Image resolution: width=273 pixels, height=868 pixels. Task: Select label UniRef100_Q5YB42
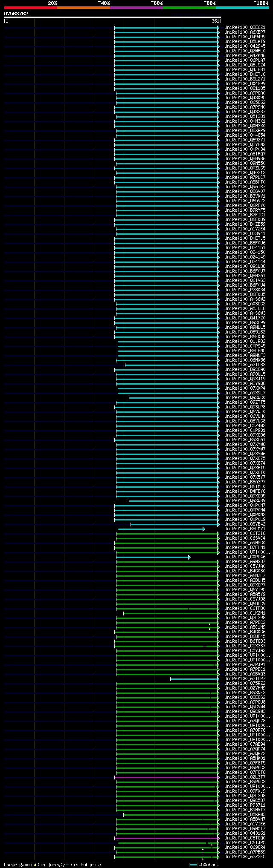click(245, 524)
